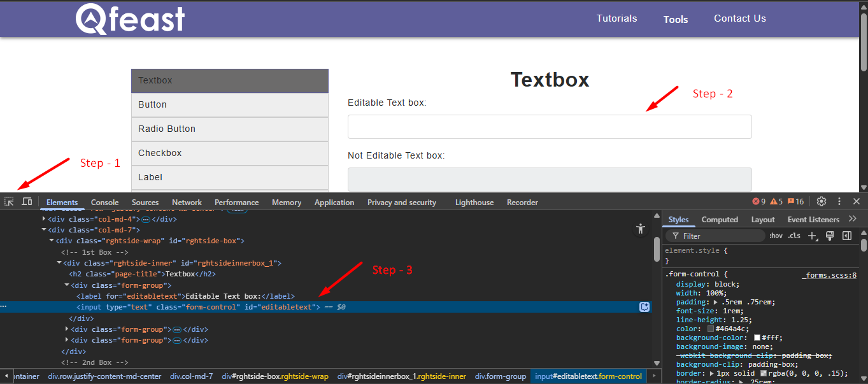Open the Privacy and security tab
This screenshot has height=384, width=868.
coord(402,203)
